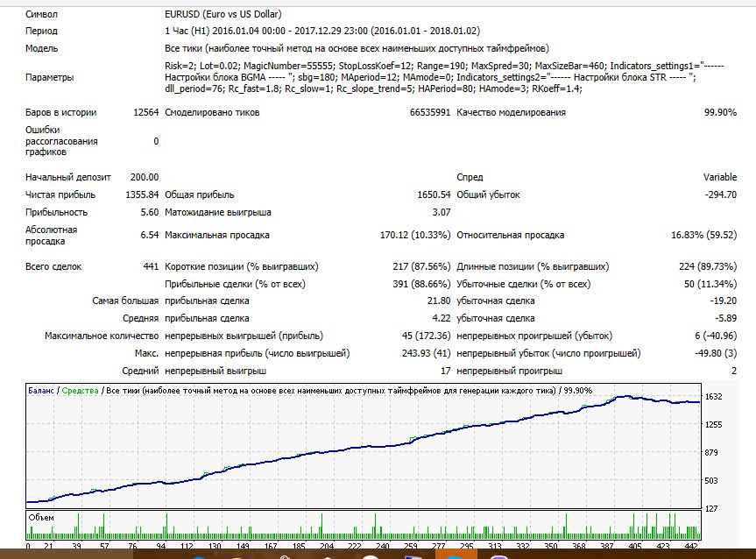Select the "Абсолютная просадка" label
Viewport: 756px width, 559px height.
(x=51, y=236)
